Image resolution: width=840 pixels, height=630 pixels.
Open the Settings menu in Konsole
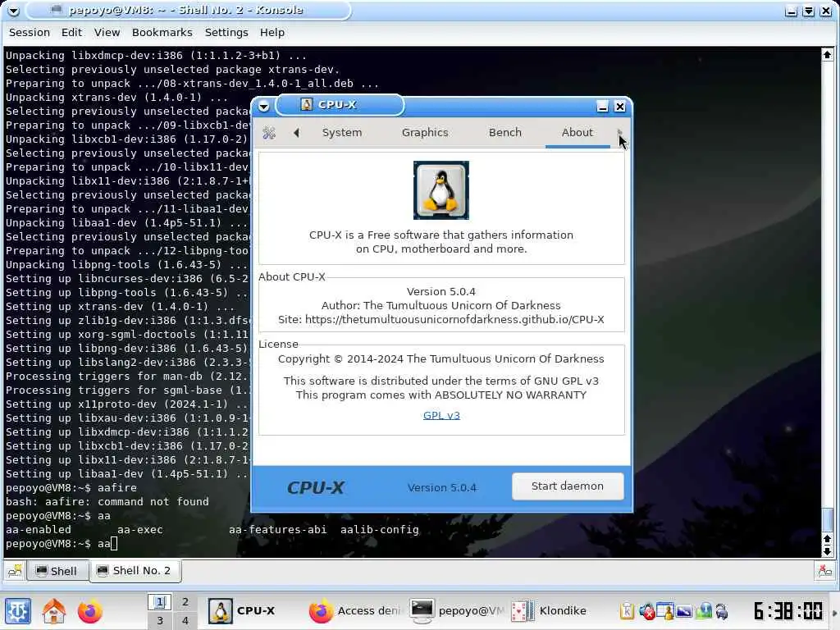point(226,33)
